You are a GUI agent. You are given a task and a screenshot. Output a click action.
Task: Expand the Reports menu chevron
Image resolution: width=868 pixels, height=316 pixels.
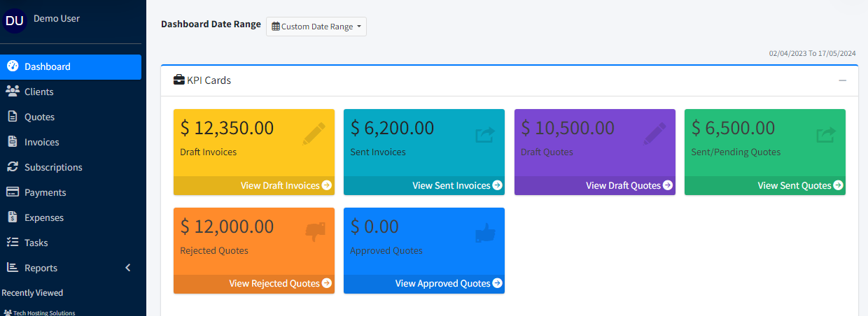[127, 268]
